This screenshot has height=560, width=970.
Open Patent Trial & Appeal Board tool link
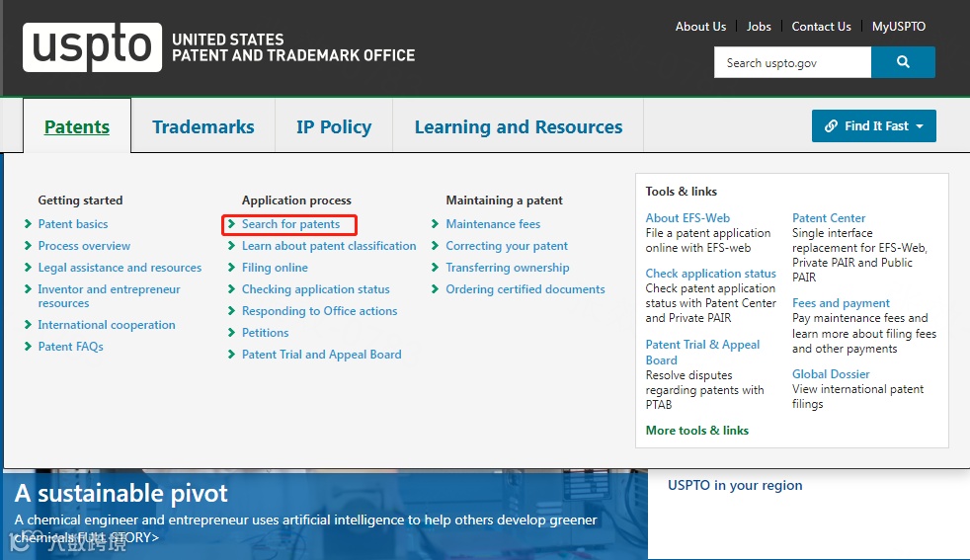(x=702, y=352)
